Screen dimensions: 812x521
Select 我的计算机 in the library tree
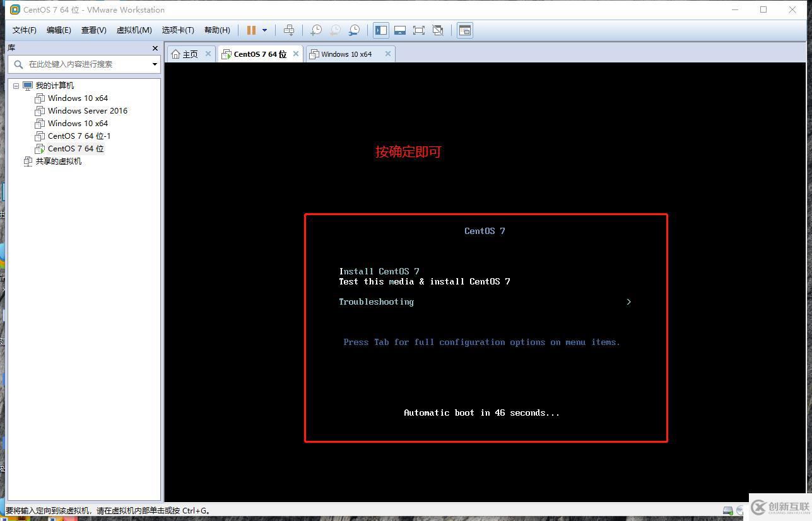pos(54,86)
